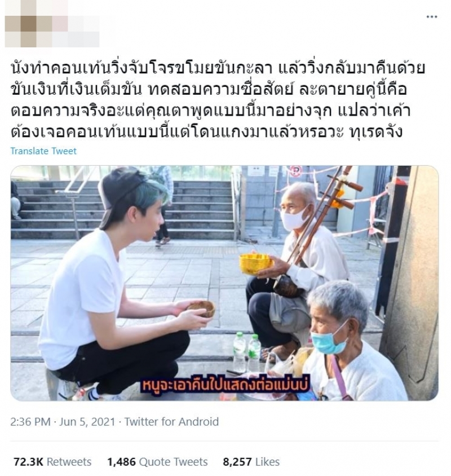Viewport: 451px width, 476px height.
Task: Click the yellow bowl in the photo
Action: (x=255, y=263)
